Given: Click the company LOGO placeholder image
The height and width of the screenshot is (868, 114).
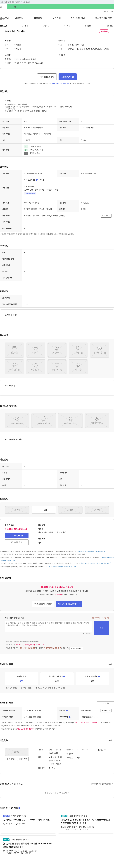Looking at the screenshot, I should click(17, 752).
